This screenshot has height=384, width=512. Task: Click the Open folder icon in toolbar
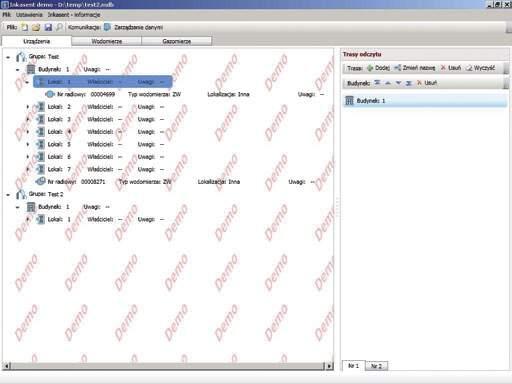36,27
